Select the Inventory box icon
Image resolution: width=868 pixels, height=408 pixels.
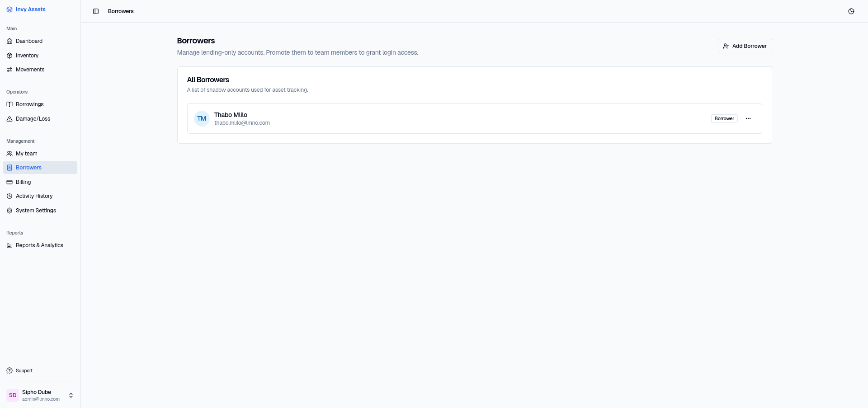coord(9,56)
